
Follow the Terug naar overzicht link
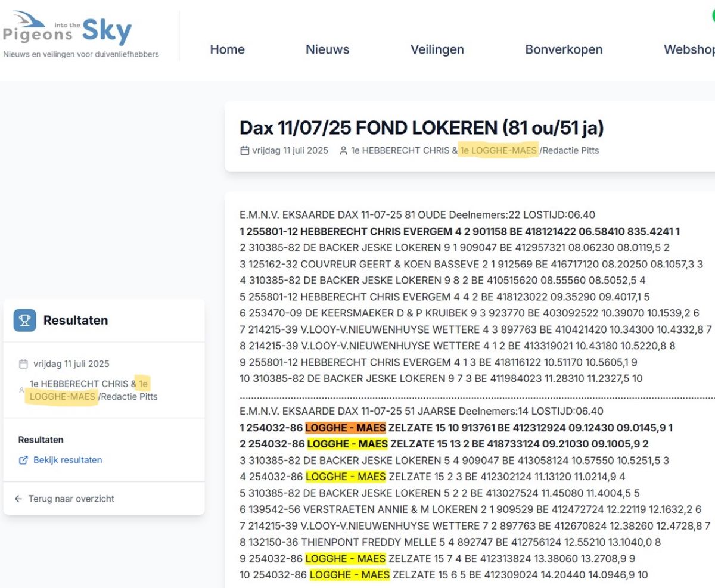pos(71,499)
